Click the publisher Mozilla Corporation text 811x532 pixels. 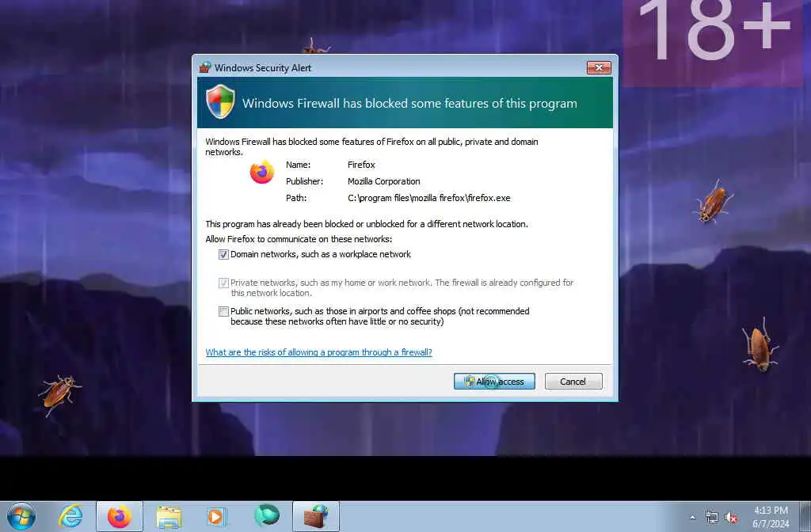[384, 181]
